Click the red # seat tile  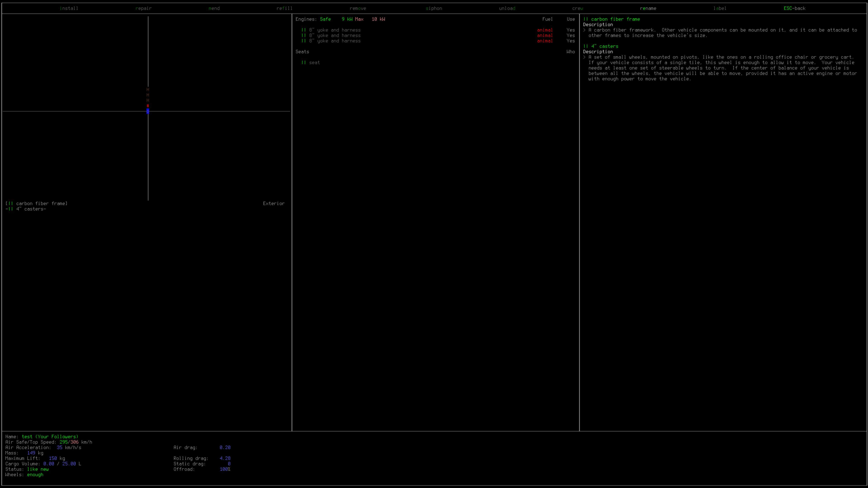click(x=148, y=106)
